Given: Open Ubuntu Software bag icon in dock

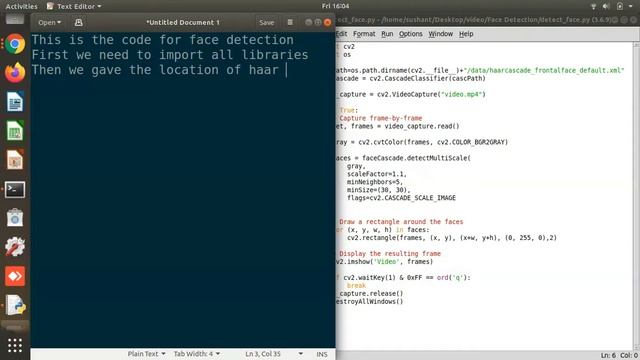Looking at the screenshot, I should point(15,218).
